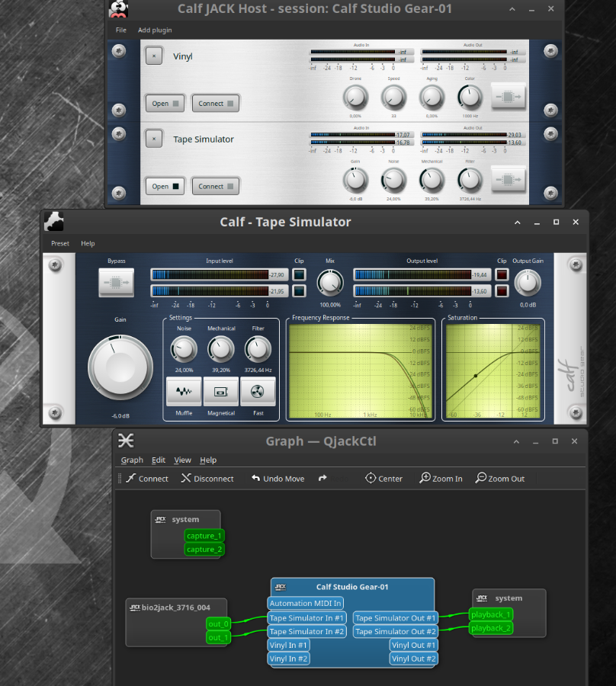
Task: Select the Tape Simulator In #2 port
Action: pyautogui.click(x=306, y=631)
